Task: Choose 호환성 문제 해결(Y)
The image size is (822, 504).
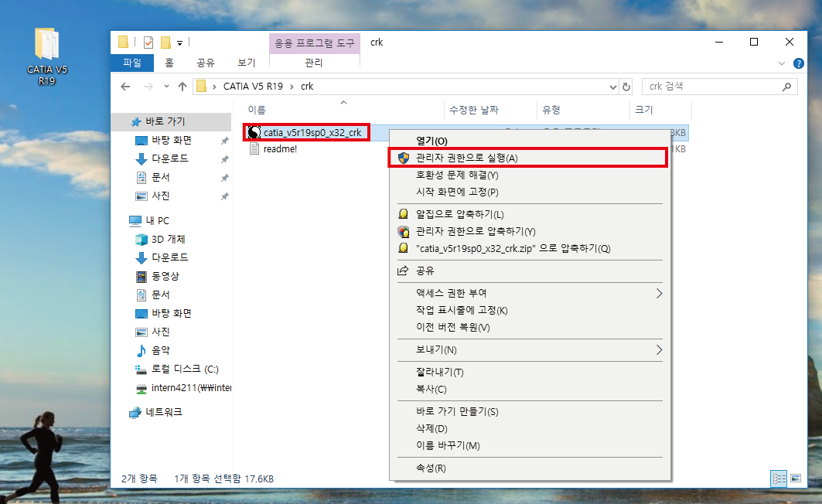Action: (x=530, y=175)
